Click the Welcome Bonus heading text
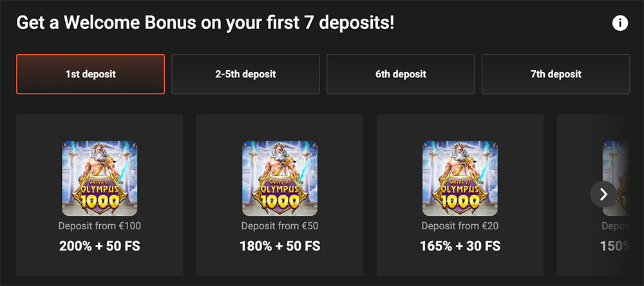644x286 pixels. tap(205, 23)
